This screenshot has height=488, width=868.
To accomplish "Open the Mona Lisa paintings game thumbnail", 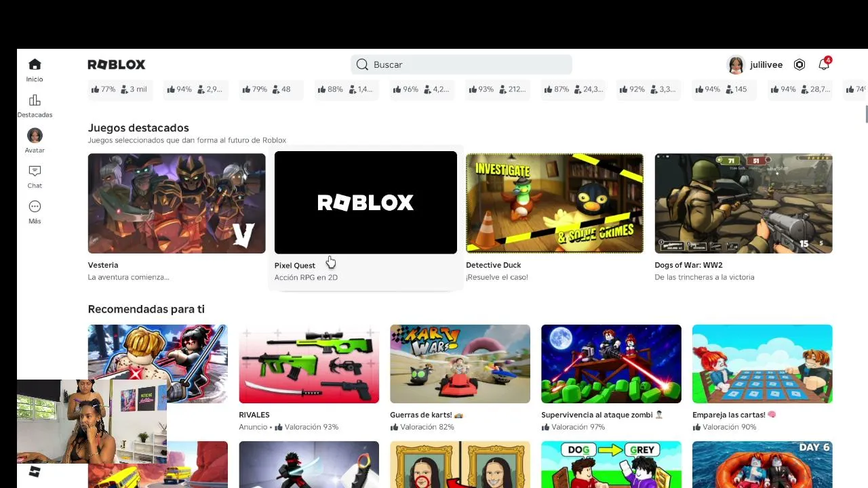I will 460,464.
